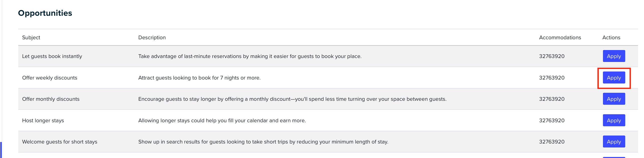This screenshot has width=644, height=158.
Task: Select 'Welcome guests for short stays' subject
Action: (60, 142)
